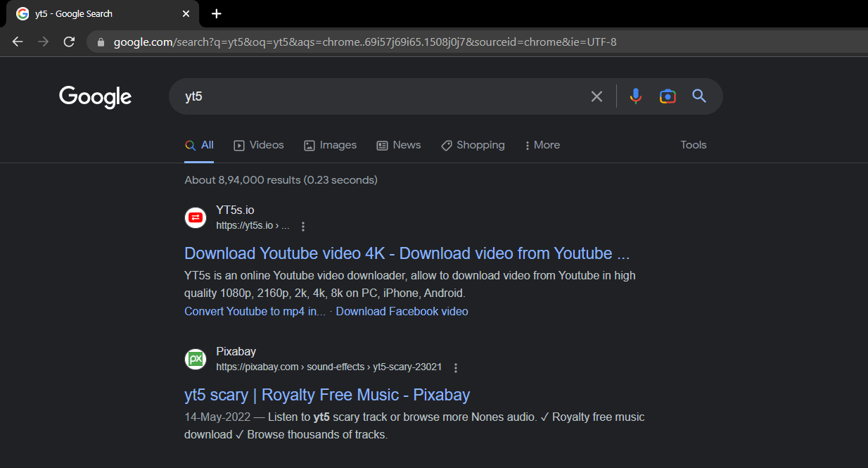Click the padlock site info icon
Image resolution: width=868 pixels, height=468 pixels.
point(101,42)
